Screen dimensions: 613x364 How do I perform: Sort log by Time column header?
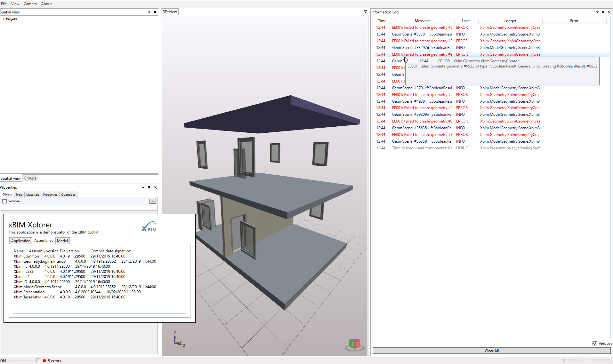[382, 21]
